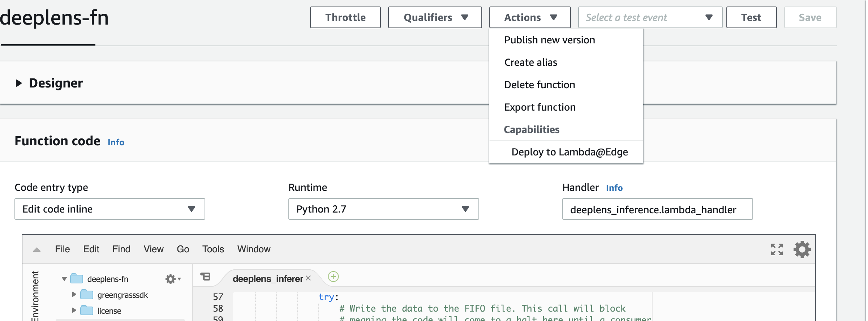Open the Runtime Python 2.7 dropdown
This screenshot has height=321, width=868.
[x=384, y=209]
